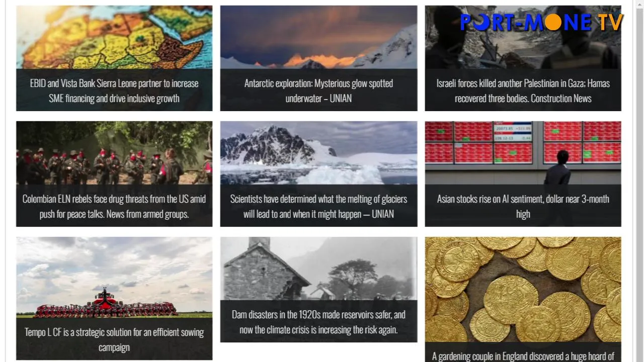Open the EBID and Vista Bank Sierra Leone article

114,91
